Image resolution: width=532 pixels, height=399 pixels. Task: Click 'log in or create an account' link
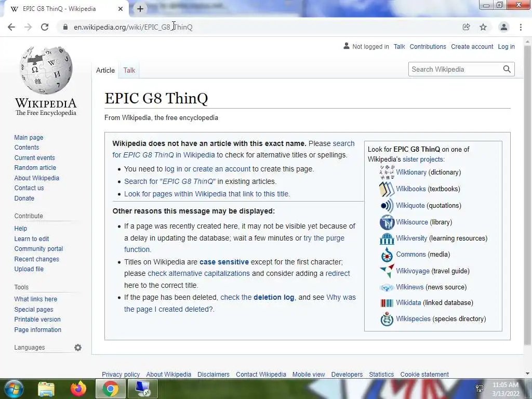pos(207,169)
